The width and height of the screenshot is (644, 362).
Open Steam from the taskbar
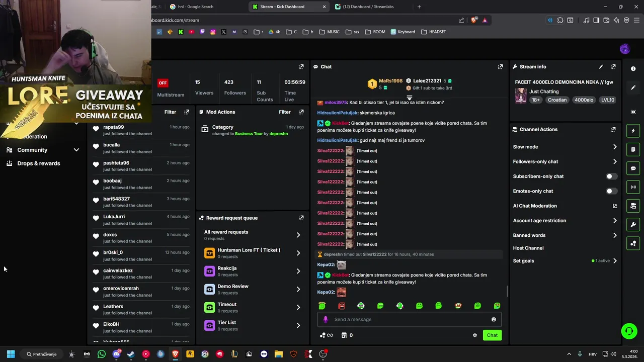tap(131, 354)
